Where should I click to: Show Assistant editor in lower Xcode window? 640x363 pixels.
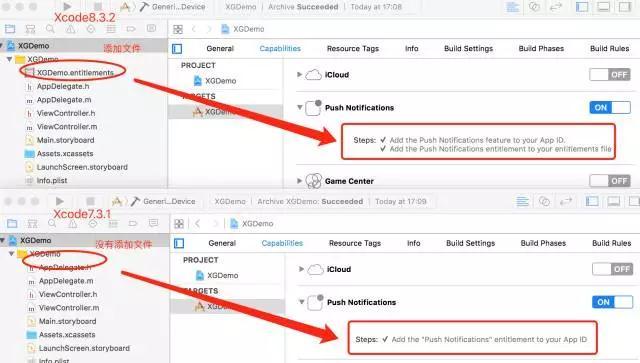click(544, 201)
